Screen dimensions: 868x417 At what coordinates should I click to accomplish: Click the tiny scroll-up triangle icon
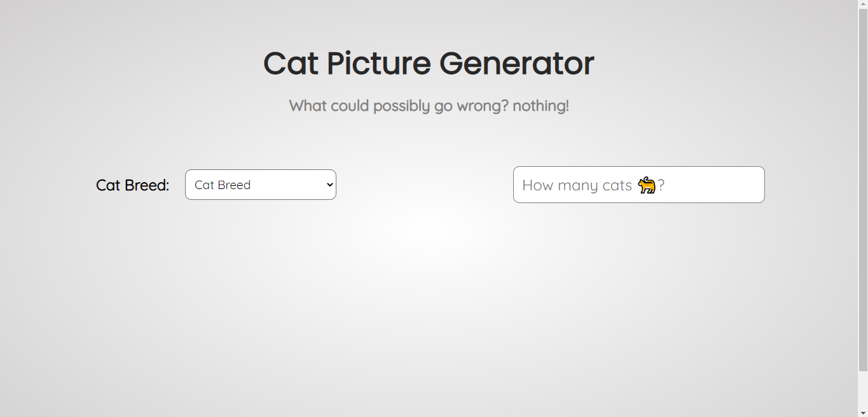pyautogui.click(x=864, y=4)
